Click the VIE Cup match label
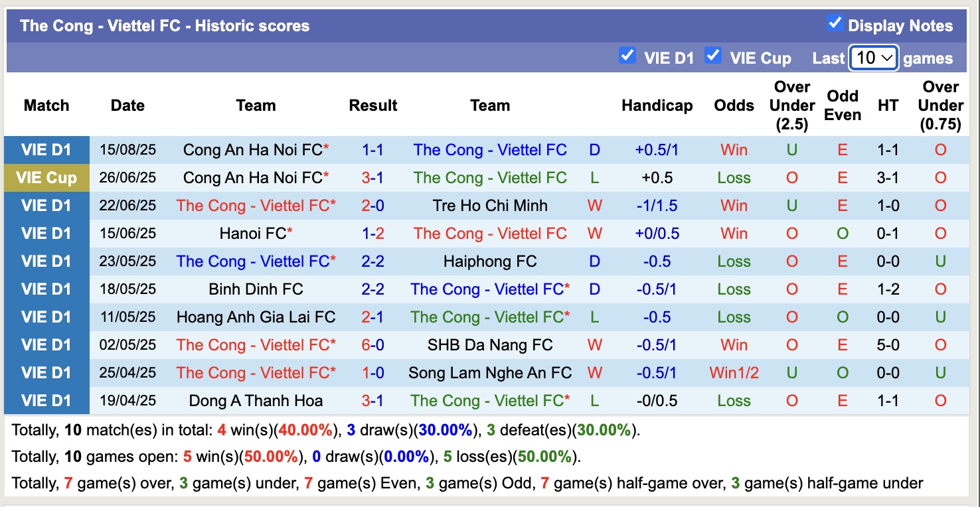Viewport: 980px width, 507px height. click(x=46, y=178)
